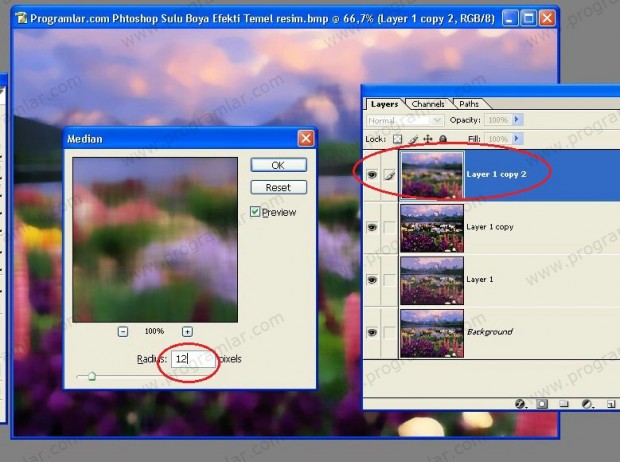The height and width of the screenshot is (462, 620).
Task: Confirm Median filter with OK
Action: 278,165
